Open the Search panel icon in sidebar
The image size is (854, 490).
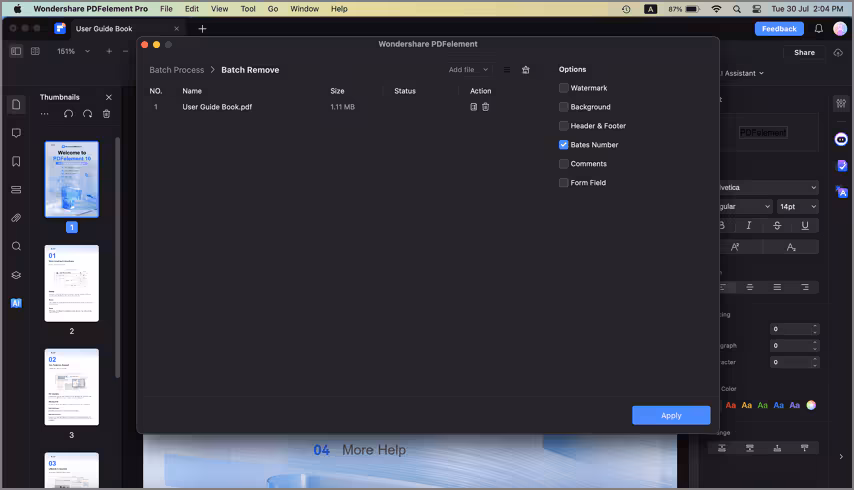[x=16, y=246]
